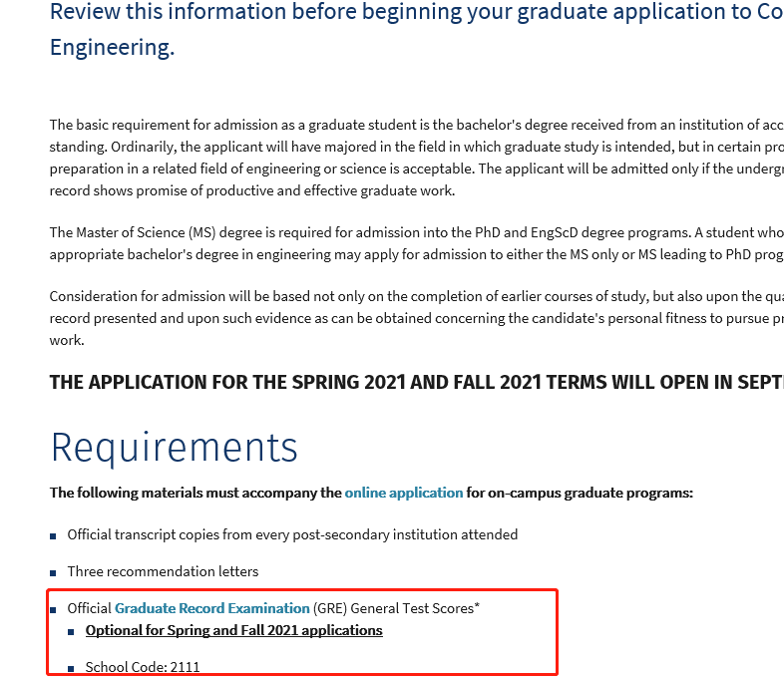
Task: Click the word 'Engineering.' in the heading
Action: [x=113, y=48]
